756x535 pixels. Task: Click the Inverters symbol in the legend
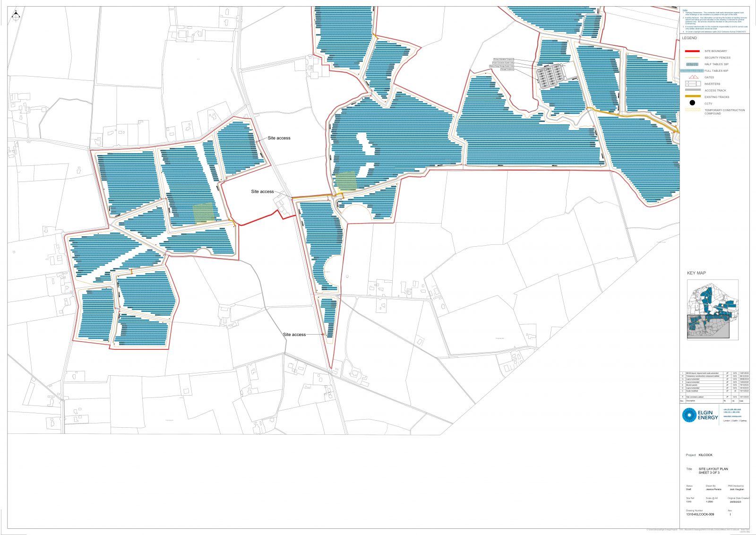point(692,84)
